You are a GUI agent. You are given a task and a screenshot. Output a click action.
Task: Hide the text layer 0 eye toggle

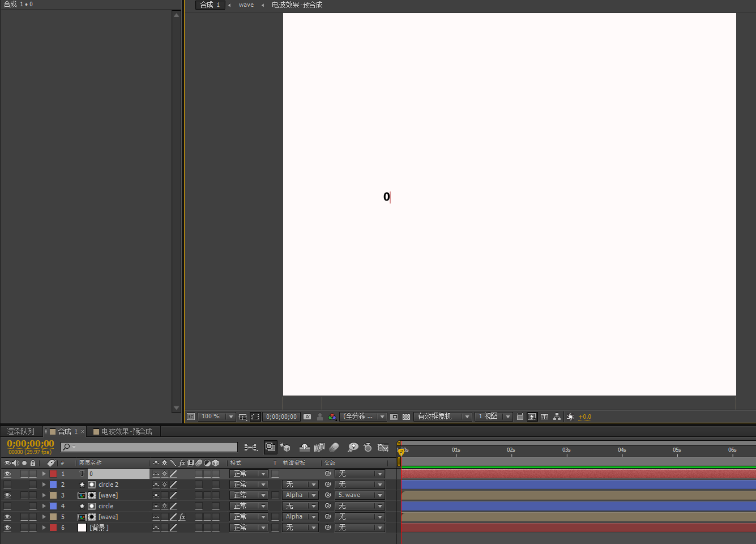point(7,474)
